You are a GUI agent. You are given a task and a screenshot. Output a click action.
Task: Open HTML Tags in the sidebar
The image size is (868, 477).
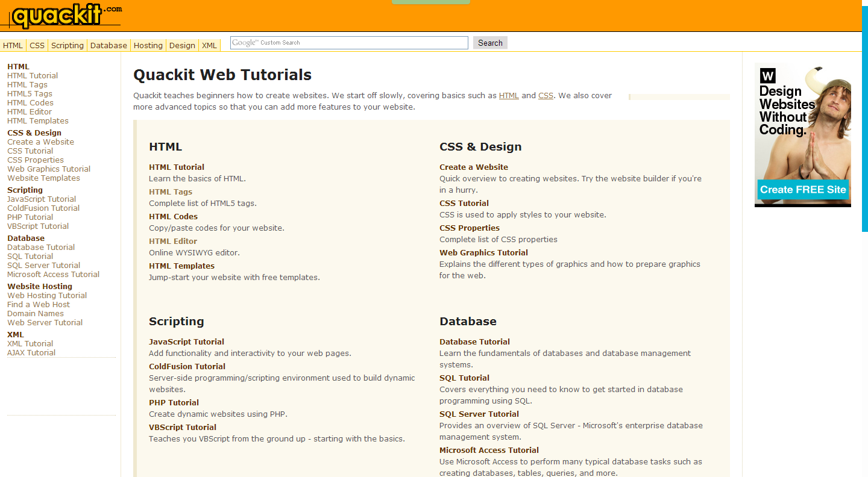pyautogui.click(x=27, y=85)
